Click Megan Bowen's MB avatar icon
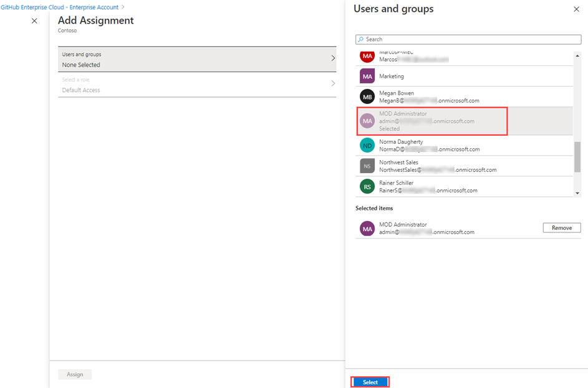588x388 pixels. [x=367, y=96]
